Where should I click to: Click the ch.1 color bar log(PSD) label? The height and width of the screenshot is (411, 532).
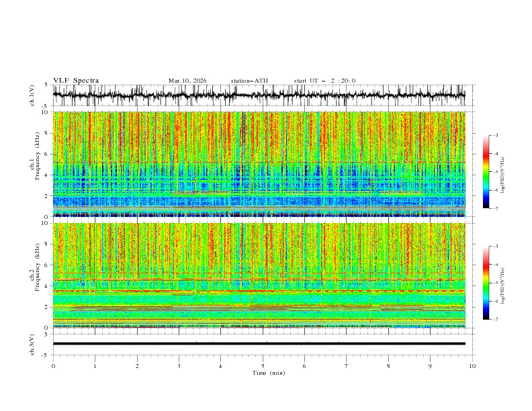(502, 175)
